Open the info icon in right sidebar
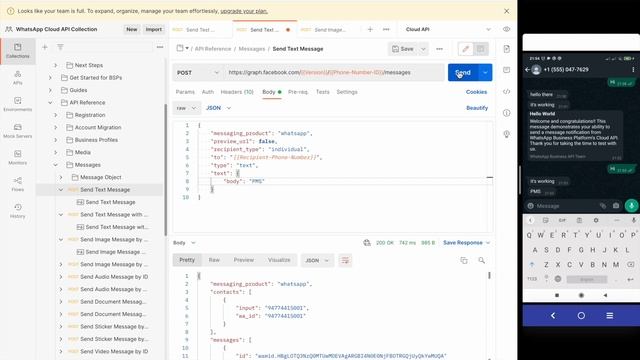This screenshot has width=640, height=360. pos(507,113)
